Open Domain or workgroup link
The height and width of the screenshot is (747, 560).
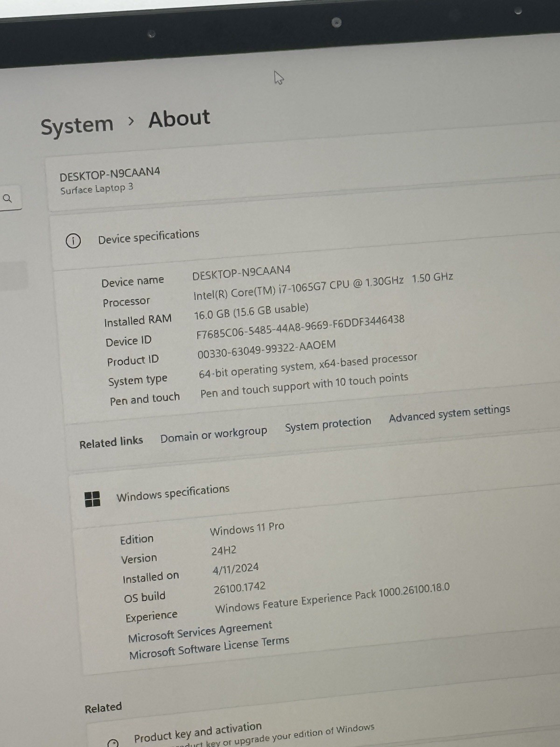[x=214, y=434]
